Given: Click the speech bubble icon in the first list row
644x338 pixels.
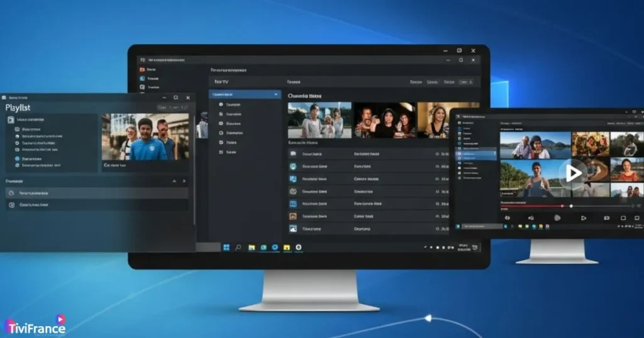Looking at the screenshot, I should 293,154.
